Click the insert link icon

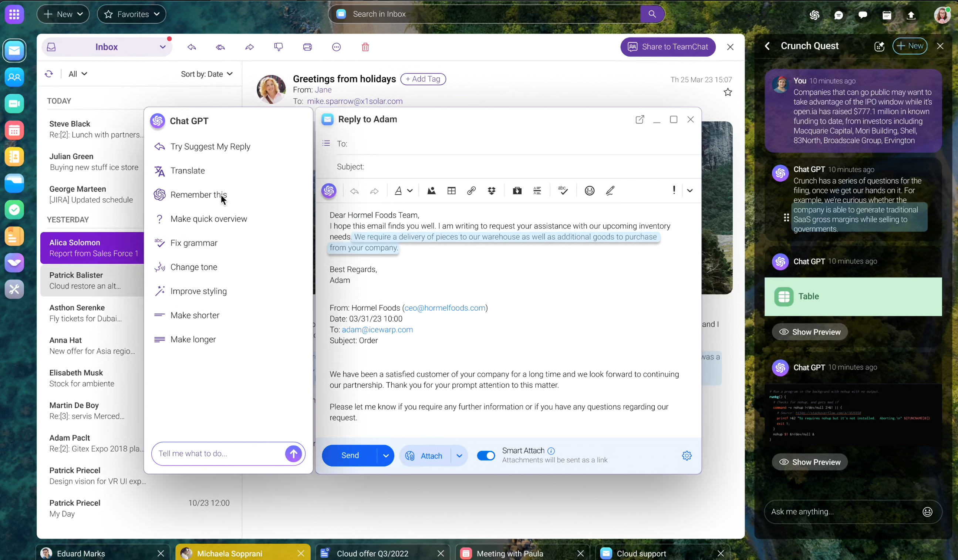(x=471, y=191)
